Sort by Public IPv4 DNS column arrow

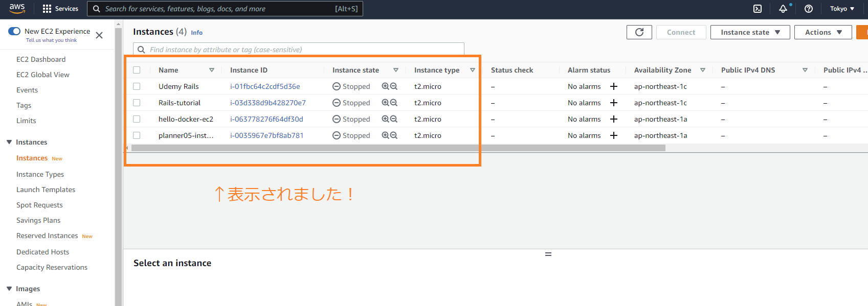(805, 70)
